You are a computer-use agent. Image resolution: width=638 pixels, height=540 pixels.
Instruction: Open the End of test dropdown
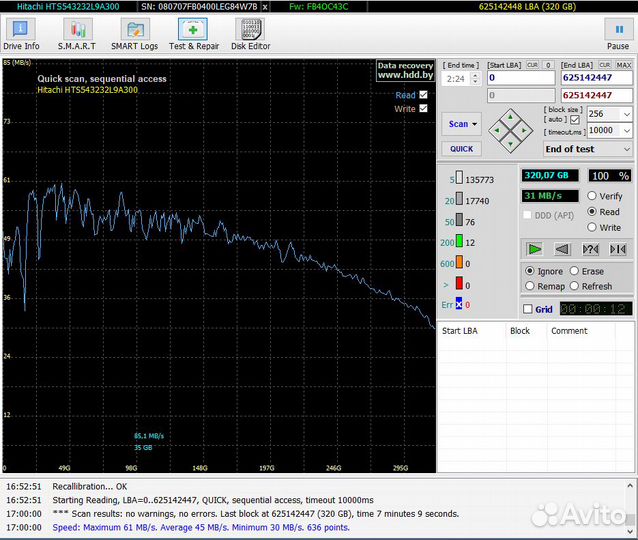[587, 149]
